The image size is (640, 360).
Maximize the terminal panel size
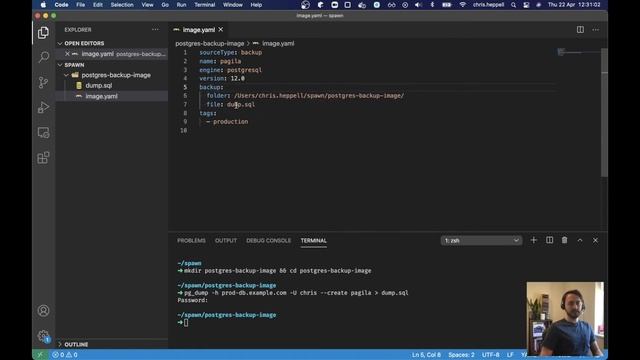[580, 240]
